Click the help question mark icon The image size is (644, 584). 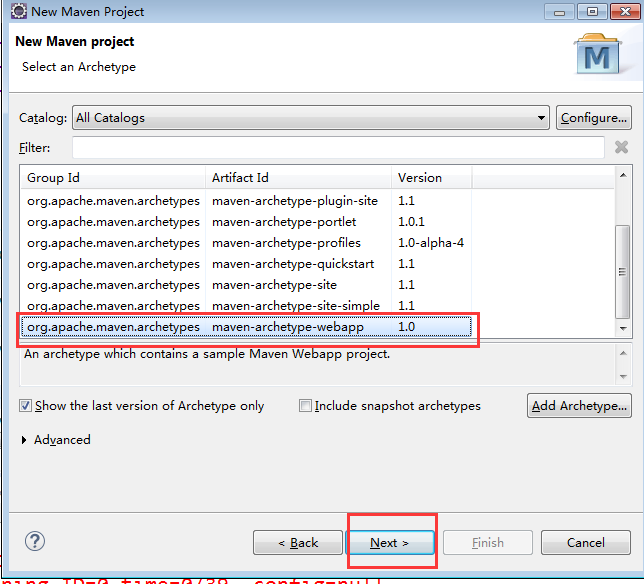click(x=35, y=541)
